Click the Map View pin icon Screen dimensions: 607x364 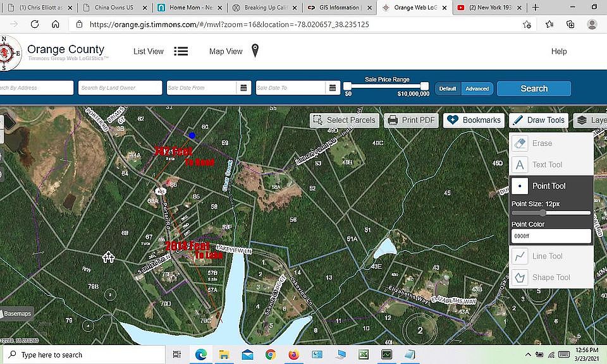tap(255, 51)
